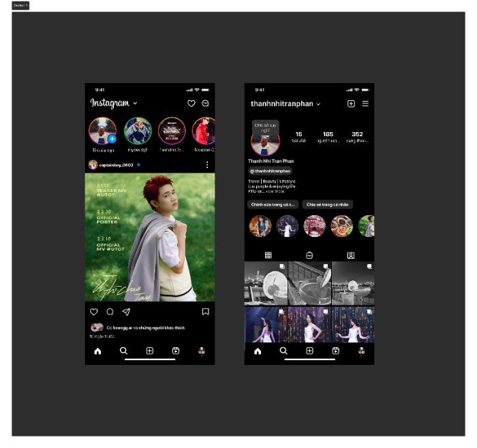Tap avatar icon in profile screen navigation

(361, 351)
